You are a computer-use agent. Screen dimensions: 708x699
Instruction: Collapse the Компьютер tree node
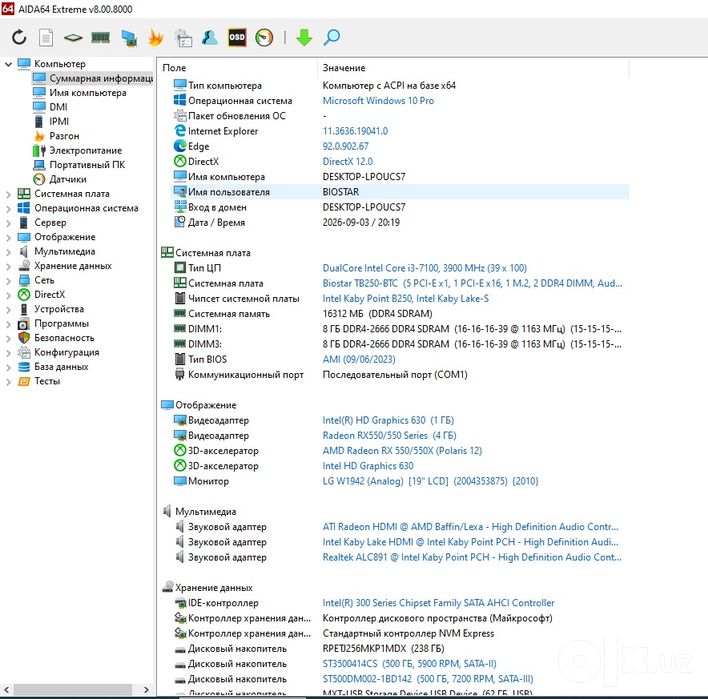8,64
